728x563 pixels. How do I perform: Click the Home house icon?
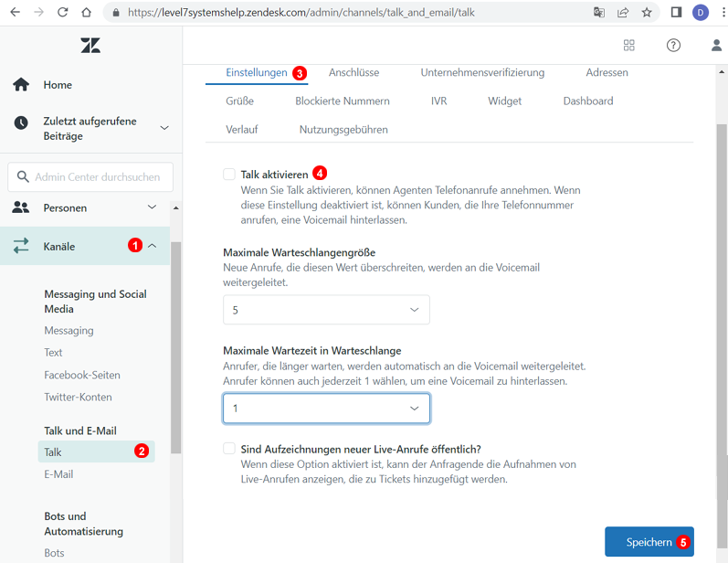pyautogui.click(x=21, y=85)
